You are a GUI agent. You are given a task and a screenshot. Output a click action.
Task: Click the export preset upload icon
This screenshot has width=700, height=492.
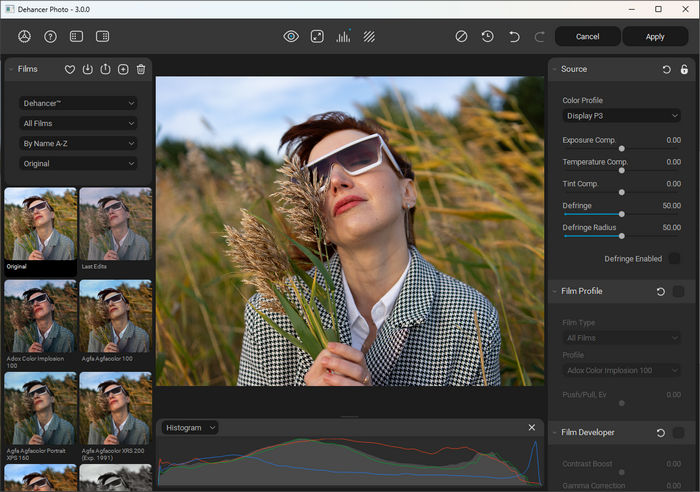point(105,69)
